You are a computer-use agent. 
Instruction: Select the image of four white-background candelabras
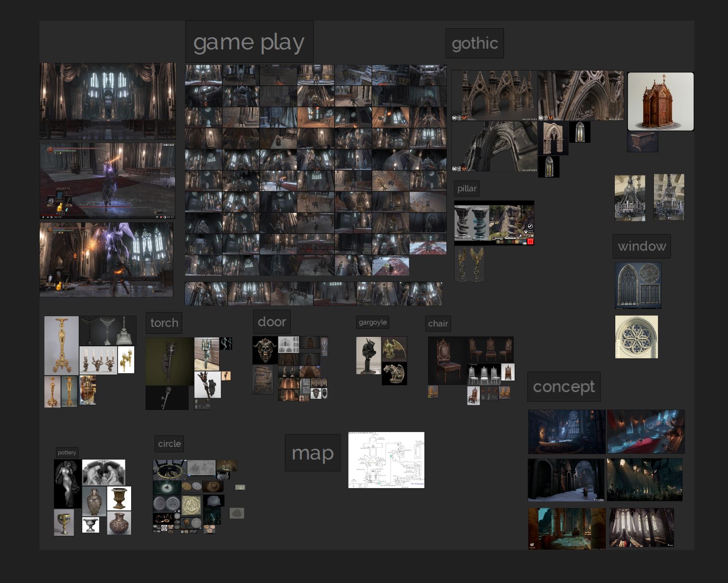[98, 360]
